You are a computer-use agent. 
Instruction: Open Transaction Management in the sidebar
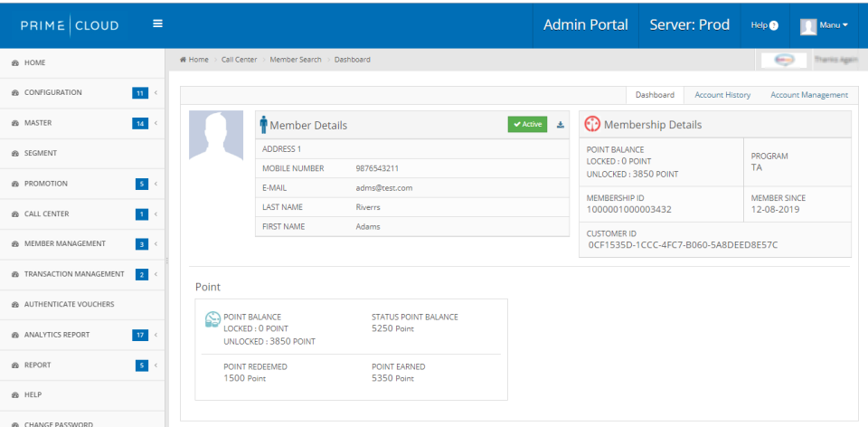[x=82, y=274]
